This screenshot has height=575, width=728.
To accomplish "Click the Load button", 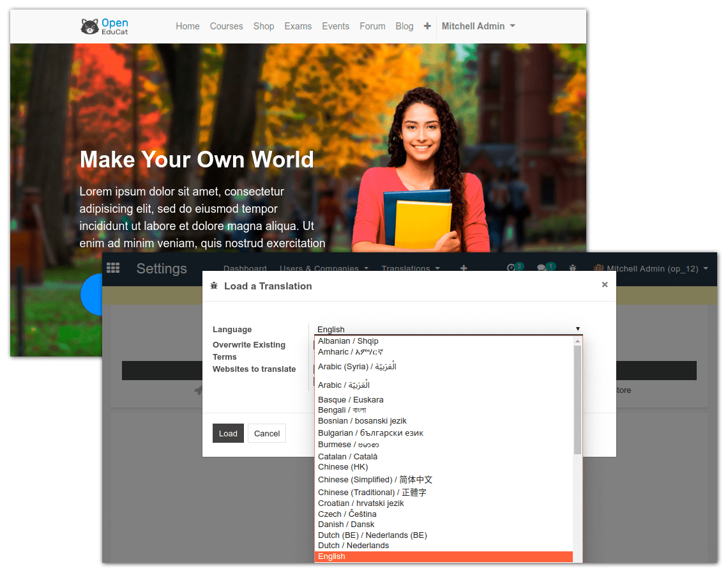I will click(228, 433).
